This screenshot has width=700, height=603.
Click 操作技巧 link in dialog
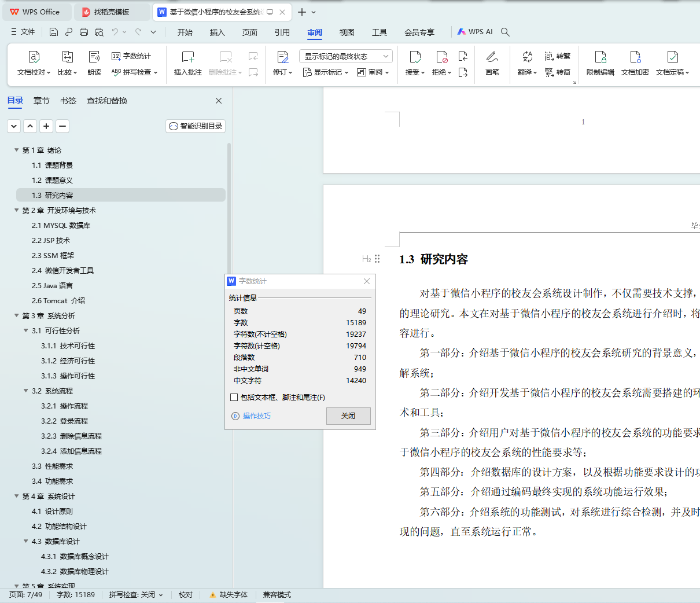tap(251, 416)
